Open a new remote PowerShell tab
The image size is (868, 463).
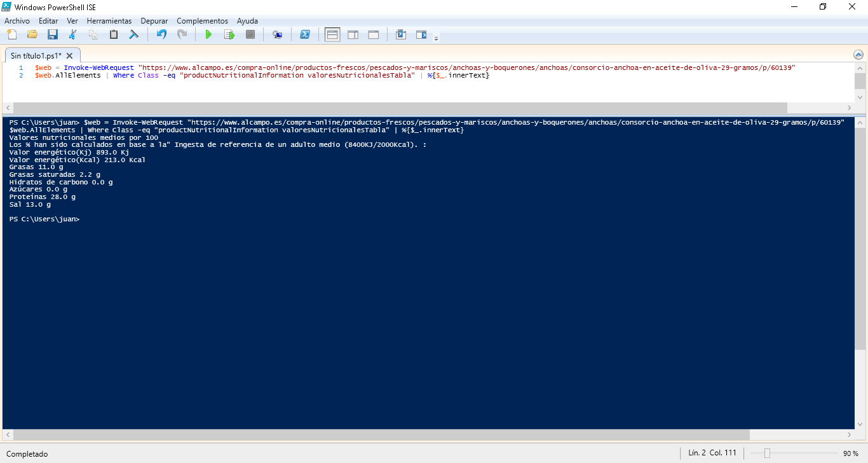pyautogui.click(x=277, y=34)
